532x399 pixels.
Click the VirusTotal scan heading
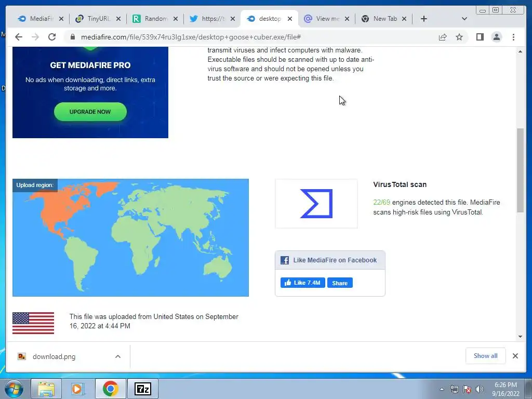pos(400,184)
